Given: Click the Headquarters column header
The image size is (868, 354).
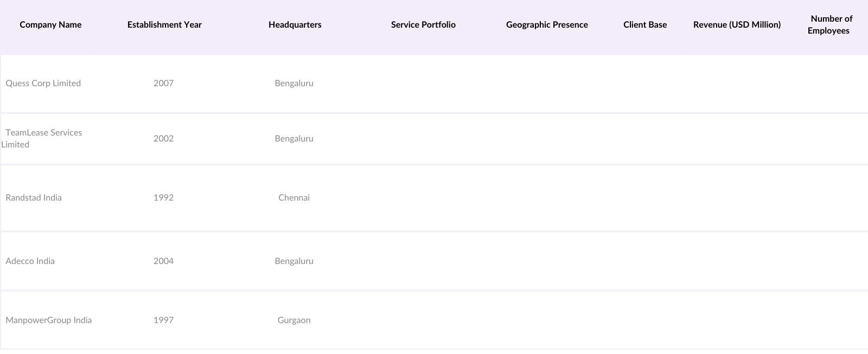Looking at the screenshot, I should click(295, 25).
